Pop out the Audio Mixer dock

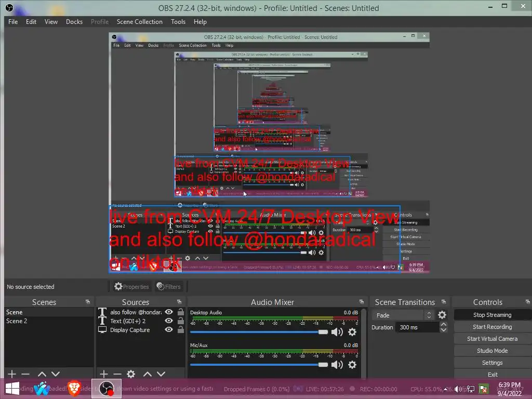pos(362,302)
